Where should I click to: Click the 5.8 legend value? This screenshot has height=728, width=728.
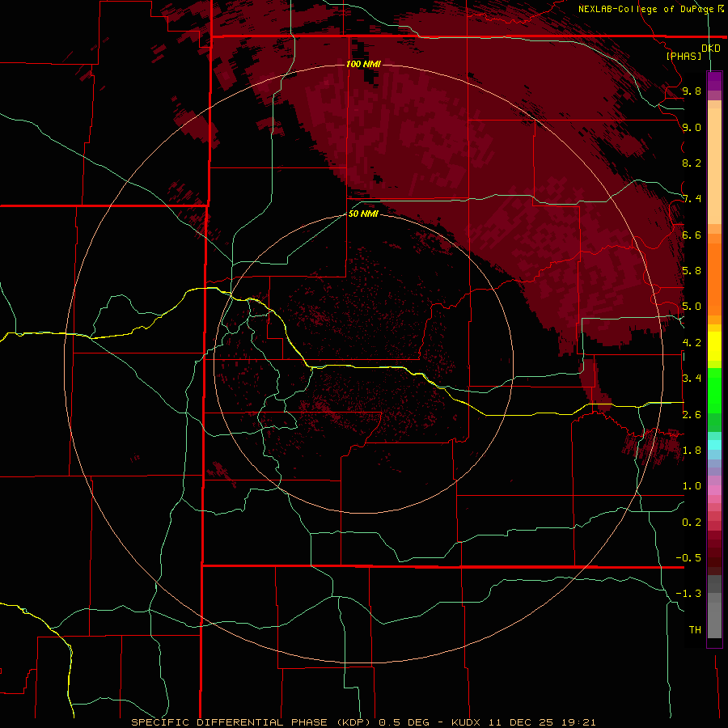coord(692,271)
